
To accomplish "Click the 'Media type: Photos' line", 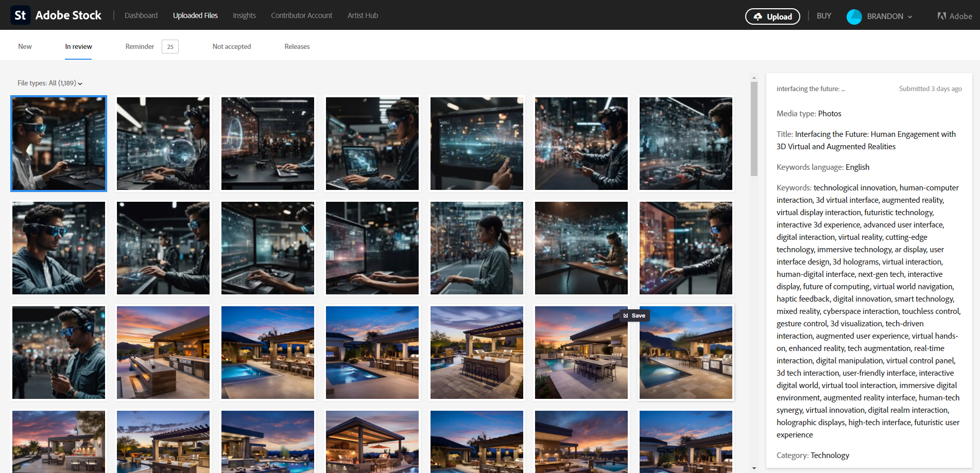I will [809, 113].
